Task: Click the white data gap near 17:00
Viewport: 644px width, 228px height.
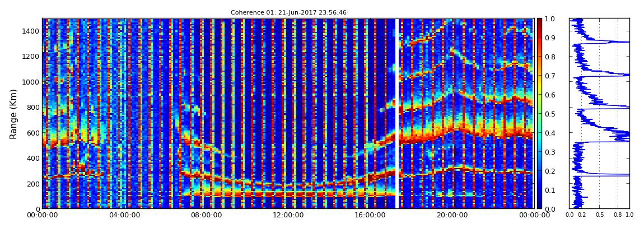Action: pyautogui.click(x=398, y=113)
